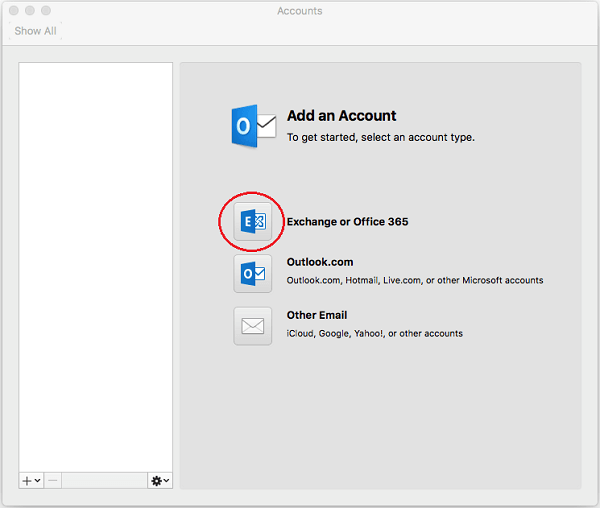Click the remove account minus button
The width and height of the screenshot is (600, 508).
point(53,480)
